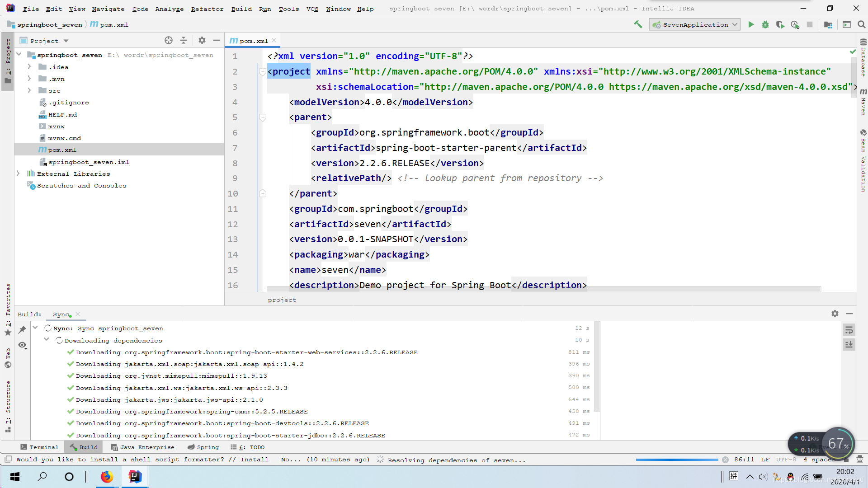Run with coverage icon
Image resolution: width=868 pixels, height=488 pixels.
[780, 24]
